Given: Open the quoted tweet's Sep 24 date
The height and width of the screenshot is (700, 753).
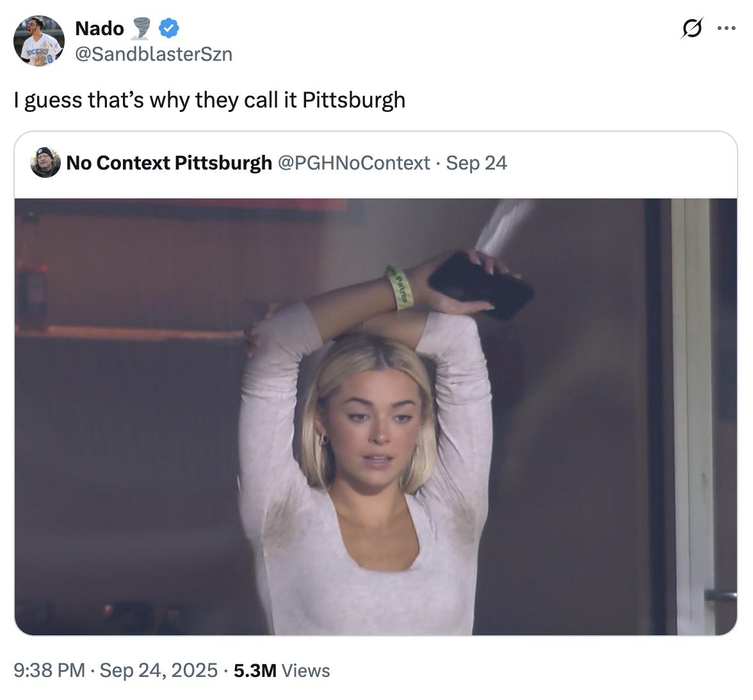Looking at the screenshot, I should pyautogui.click(x=476, y=163).
